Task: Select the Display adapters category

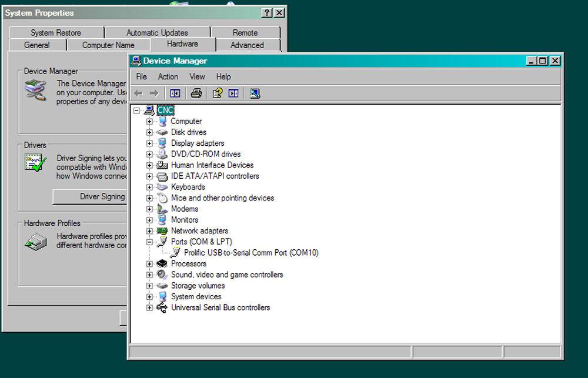Action: pyautogui.click(x=197, y=143)
